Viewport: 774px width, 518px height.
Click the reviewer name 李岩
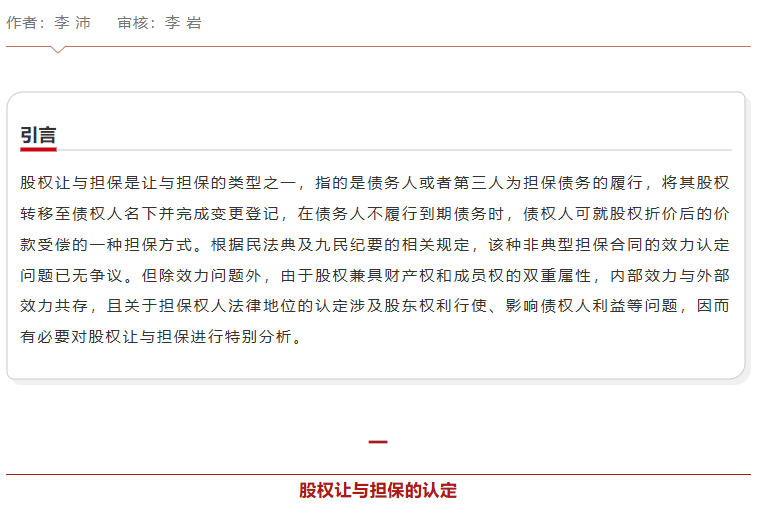click(183, 22)
